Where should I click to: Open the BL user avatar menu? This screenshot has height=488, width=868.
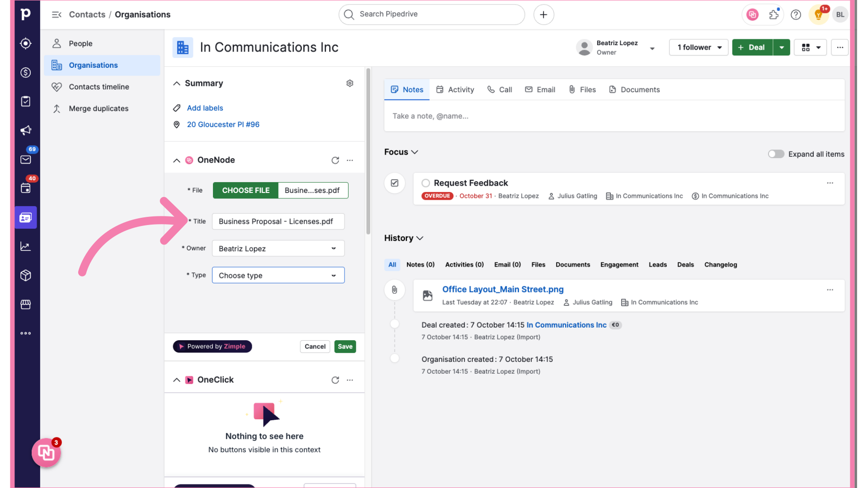coord(840,14)
